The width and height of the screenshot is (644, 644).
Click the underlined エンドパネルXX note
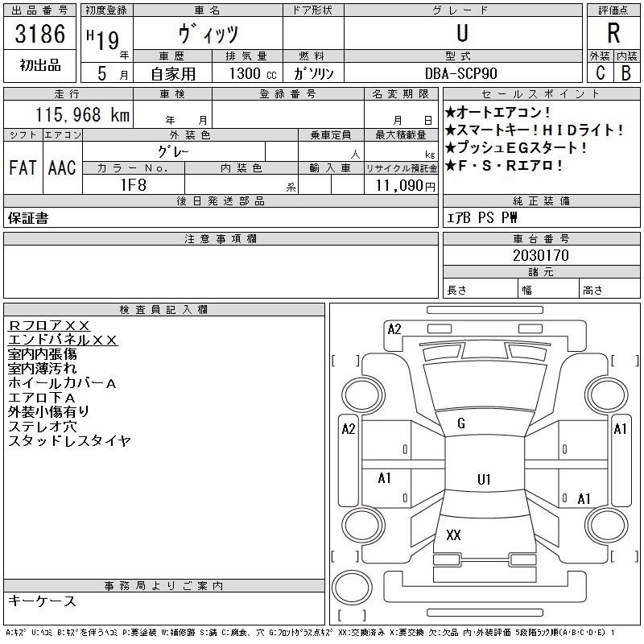[x=63, y=340]
